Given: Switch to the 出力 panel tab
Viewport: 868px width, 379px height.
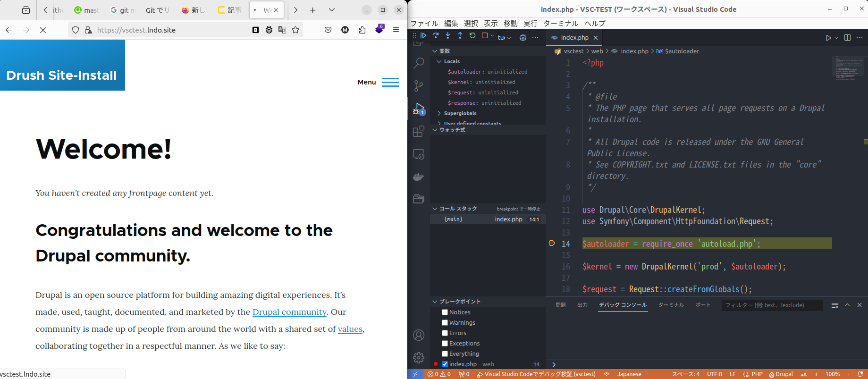Looking at the screenshot, I should click(582, 305).
